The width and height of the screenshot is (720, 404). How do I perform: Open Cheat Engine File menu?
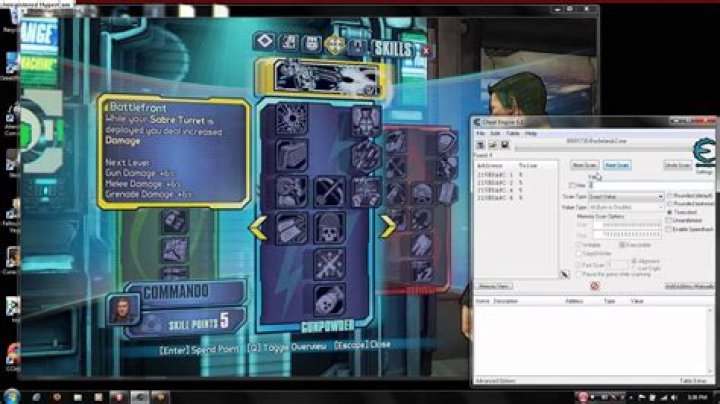[x=480, y=134]
